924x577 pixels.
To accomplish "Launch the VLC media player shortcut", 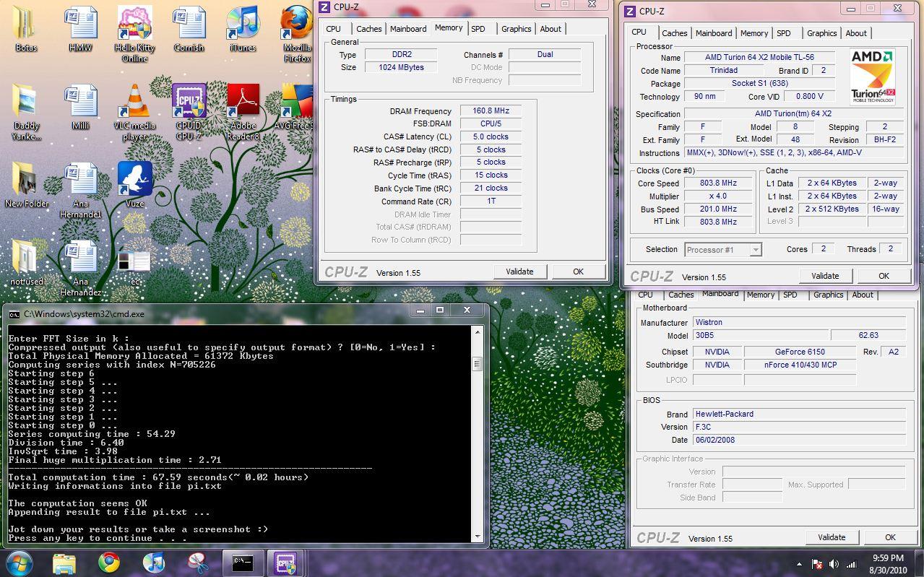I will 135,112.
